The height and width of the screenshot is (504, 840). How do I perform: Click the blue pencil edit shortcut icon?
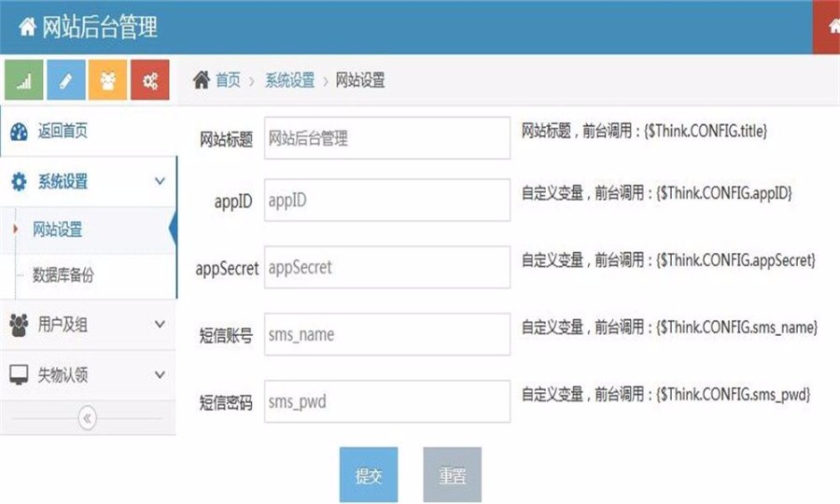pyautogui.click(x=66, y=80)
